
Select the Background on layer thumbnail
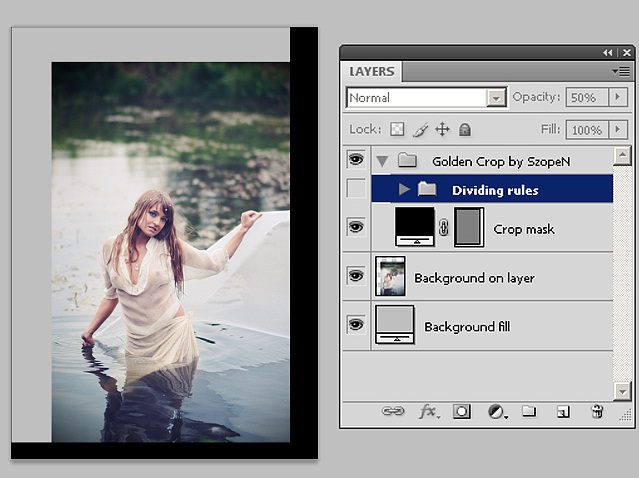(x=390, y=276)
